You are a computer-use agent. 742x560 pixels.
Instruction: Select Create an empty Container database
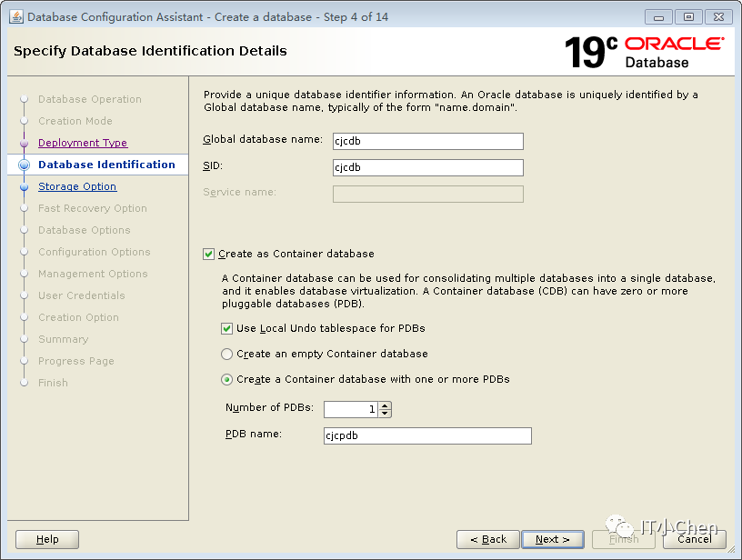coord(226,354)
